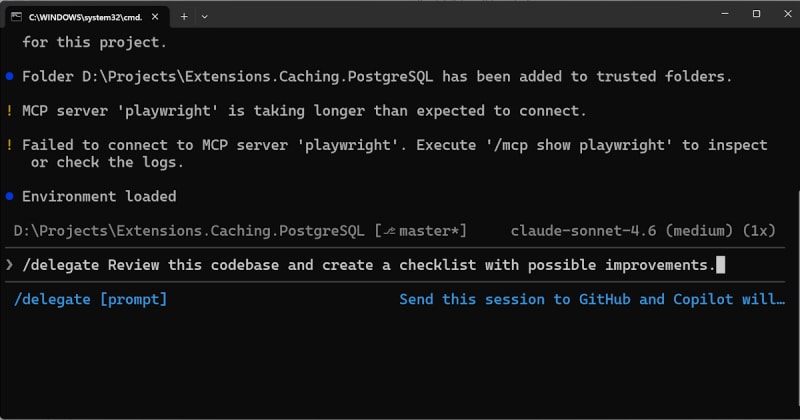
Task: Click inside the /delegate command input line
Action: 400,265
